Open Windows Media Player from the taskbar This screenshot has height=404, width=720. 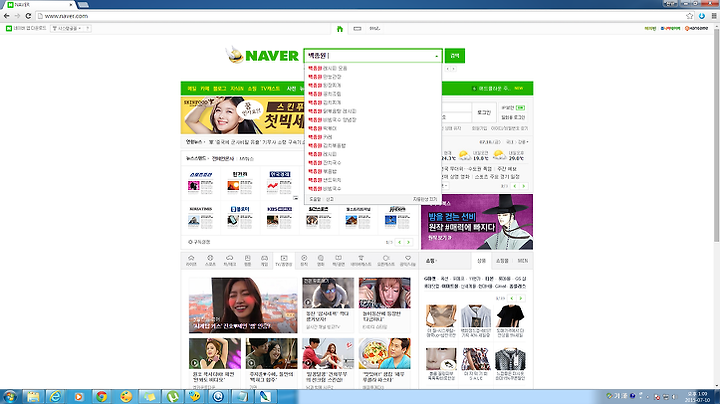(79, 396)
